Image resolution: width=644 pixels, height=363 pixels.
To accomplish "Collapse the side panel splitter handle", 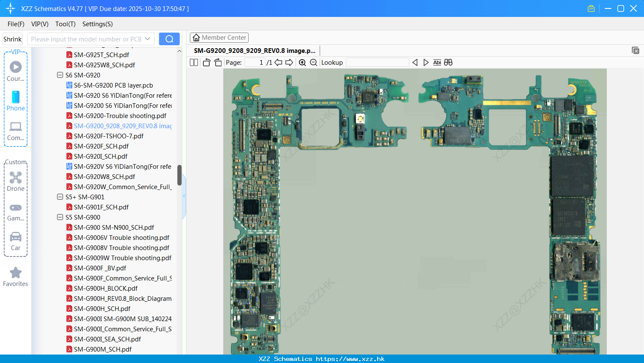I will coord(184,196).
